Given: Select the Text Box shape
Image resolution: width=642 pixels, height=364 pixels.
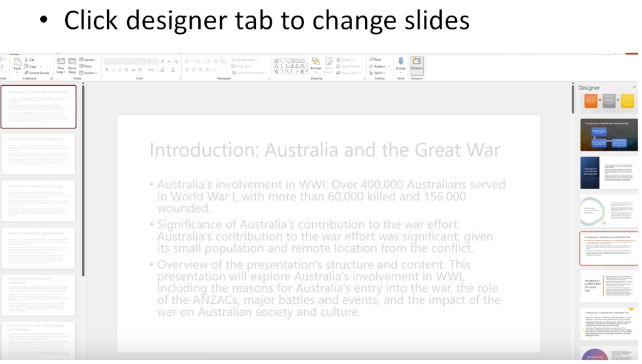Looking at the screenshot, I should (276, 61).
